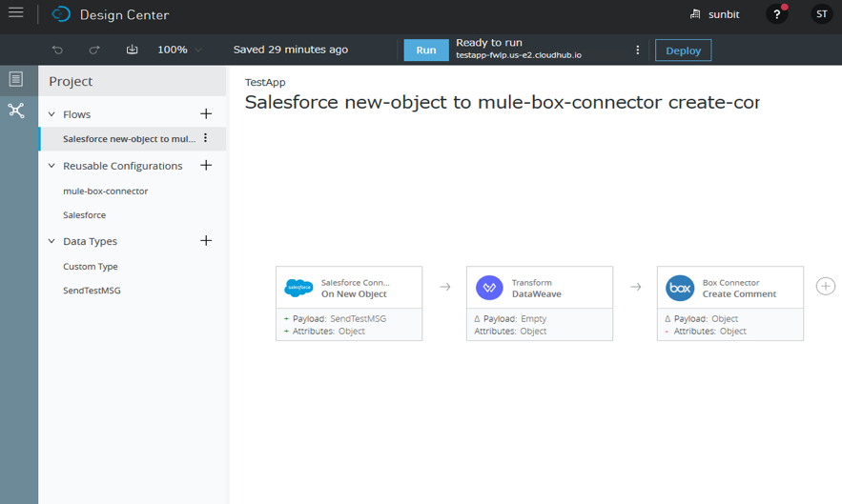The image size is (842, 504).
Task: Open the 100% zoom level dropdown
Action: point(179,50)
